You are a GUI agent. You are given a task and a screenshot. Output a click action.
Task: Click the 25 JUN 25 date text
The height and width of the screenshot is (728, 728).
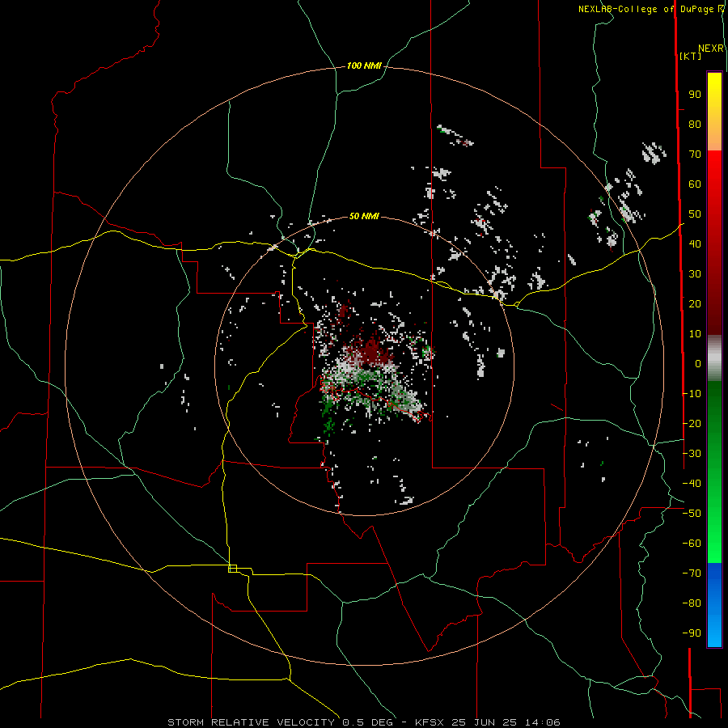pyautogui.click(x=485, y=722)
